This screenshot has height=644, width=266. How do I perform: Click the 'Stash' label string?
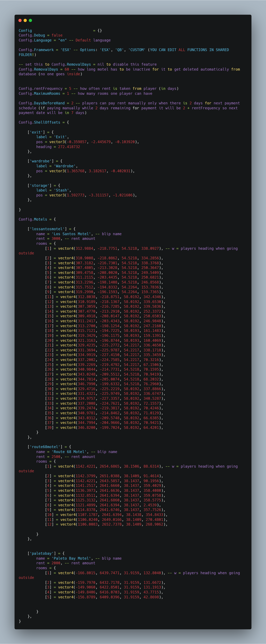coord(61,190)
